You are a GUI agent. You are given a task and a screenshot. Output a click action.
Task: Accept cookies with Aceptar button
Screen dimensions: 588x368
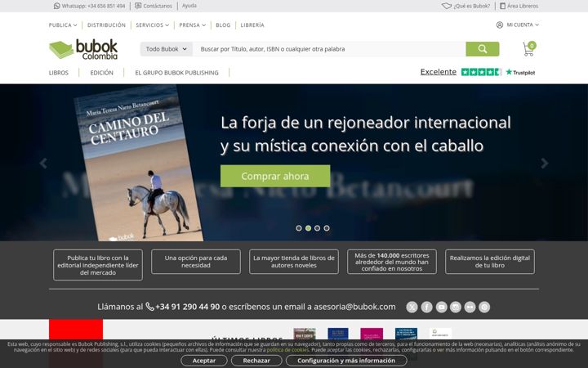click(x=204, y=361)
